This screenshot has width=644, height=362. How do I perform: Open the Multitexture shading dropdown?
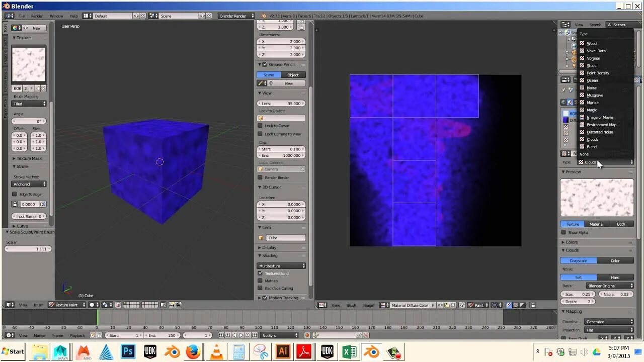(x=281, y=265)
